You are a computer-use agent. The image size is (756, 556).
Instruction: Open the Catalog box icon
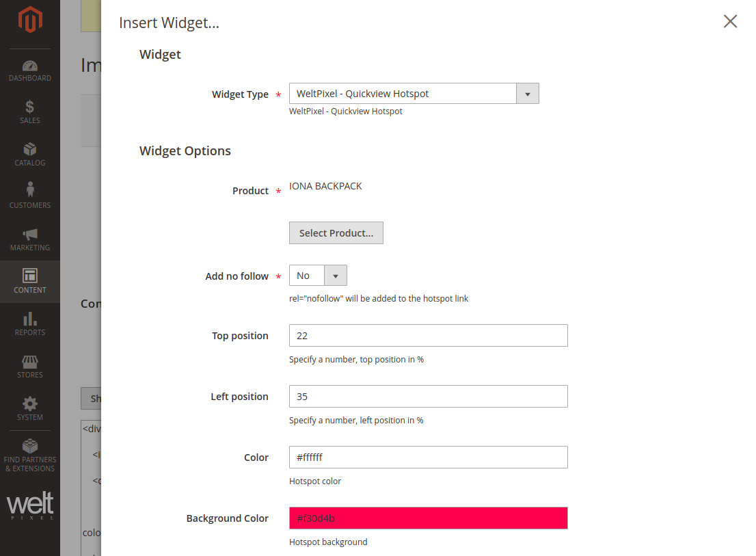(x=29, y=150)
